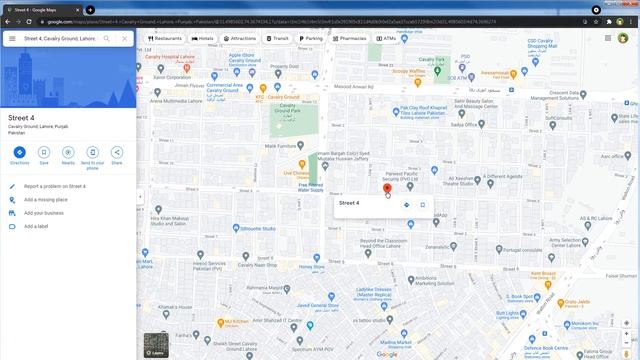Zoom out on the map
This screenshot has height=360, width=640.
627,343
